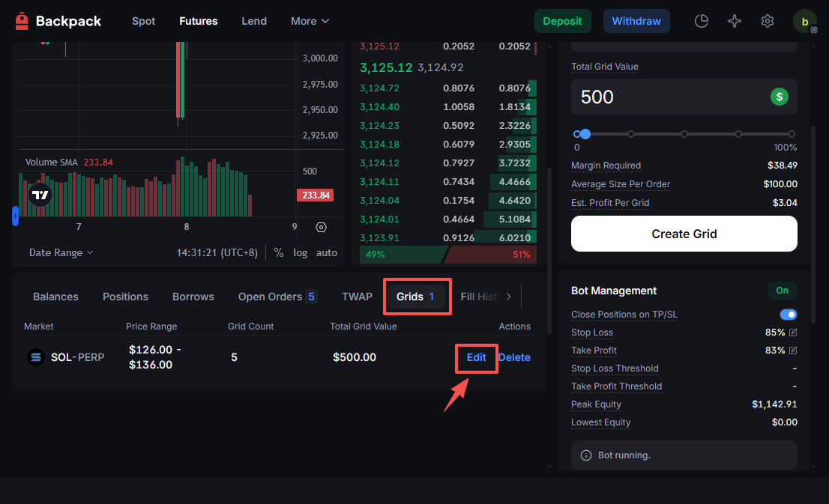Switch to the Open Orders tab

(277, 297)
